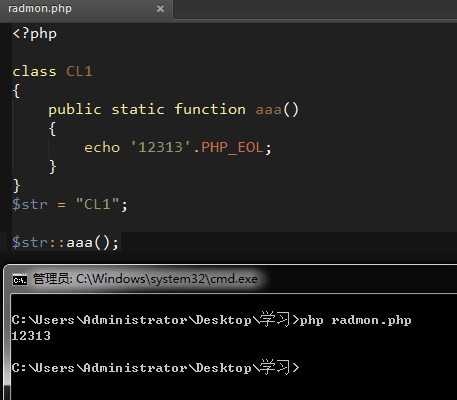Click the keyword static
The width and height of the screenshot is (457, 400).
click(138, 110)
